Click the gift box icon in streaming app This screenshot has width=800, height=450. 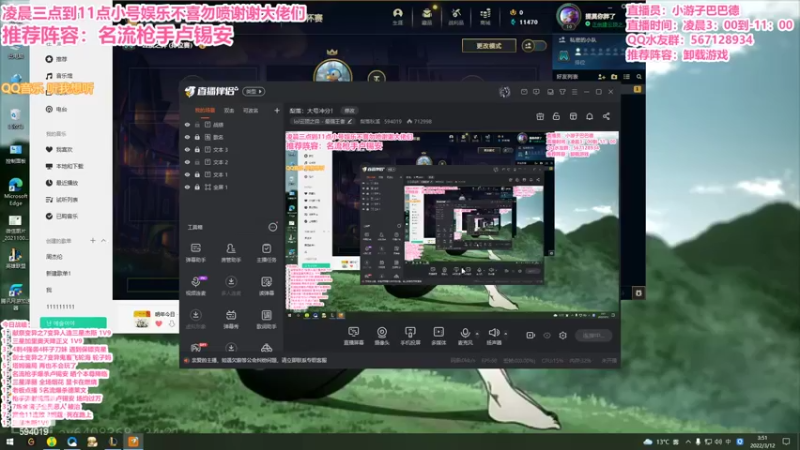tap(540, 116)
